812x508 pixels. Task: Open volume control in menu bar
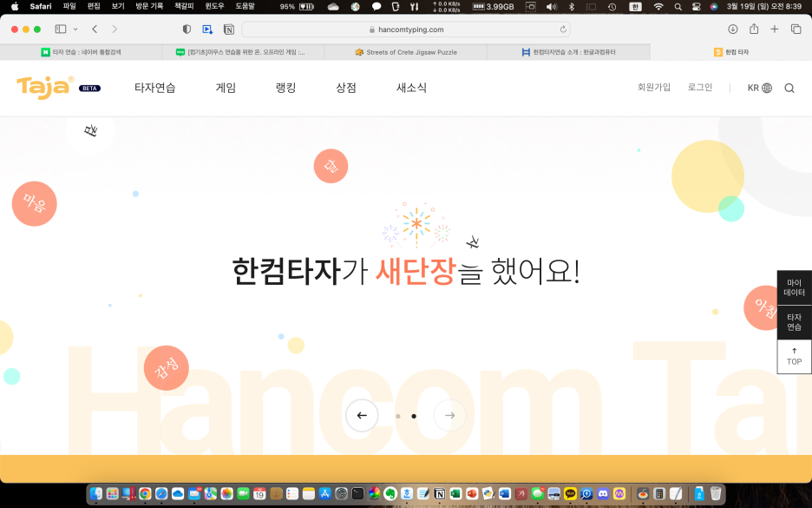tap(552, 7)
